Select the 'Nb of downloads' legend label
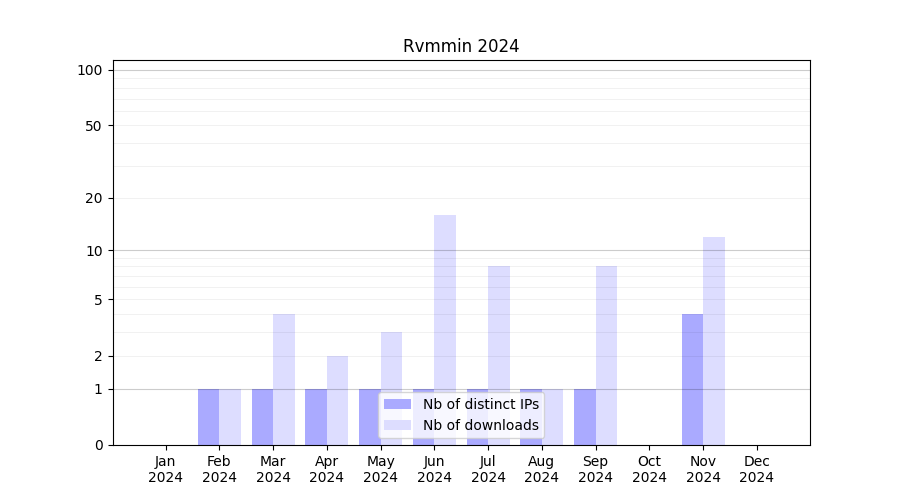This screenshot has height=500, width=900. [x=480, y=425]
